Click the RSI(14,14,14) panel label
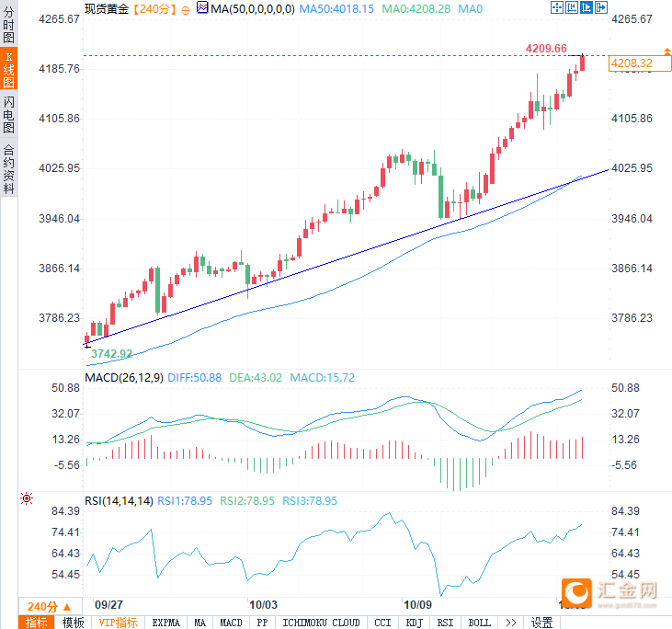 (119, 501)
